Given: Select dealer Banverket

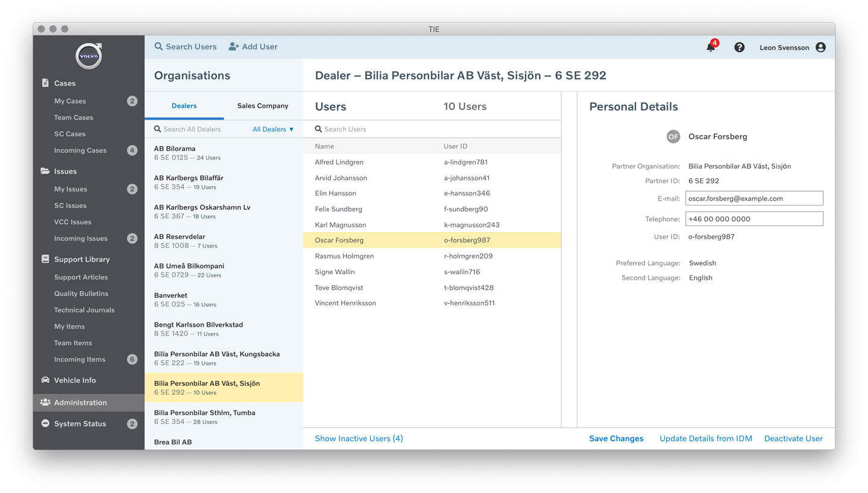Looking at the screenshot, I should [x=224, y=300].
